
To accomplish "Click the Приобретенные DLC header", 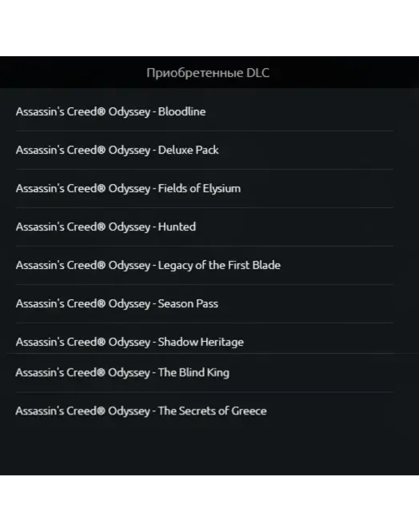I will [x=208, y=73].
